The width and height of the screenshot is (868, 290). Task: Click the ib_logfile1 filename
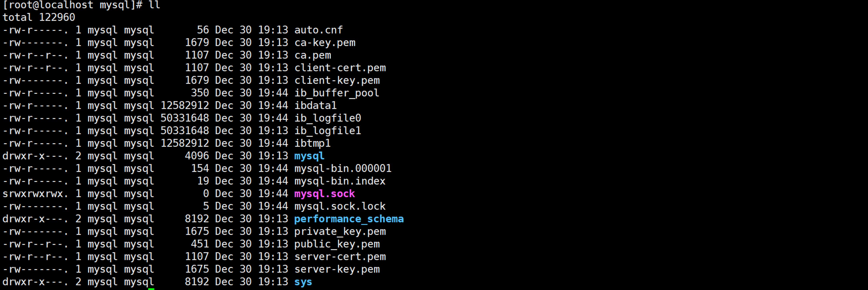(x=328, y=131)
